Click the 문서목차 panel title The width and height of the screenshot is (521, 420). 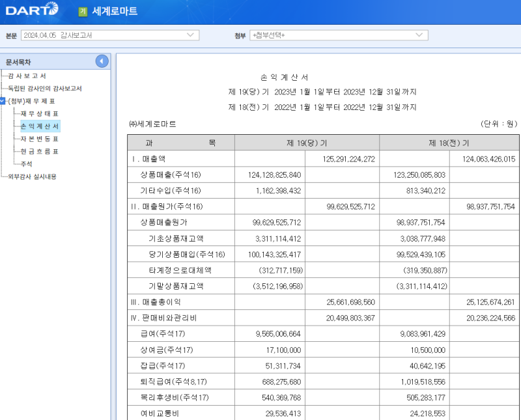18,62
